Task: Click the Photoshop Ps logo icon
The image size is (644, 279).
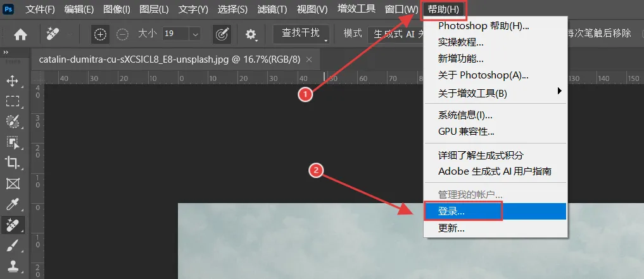Action: 8,9
